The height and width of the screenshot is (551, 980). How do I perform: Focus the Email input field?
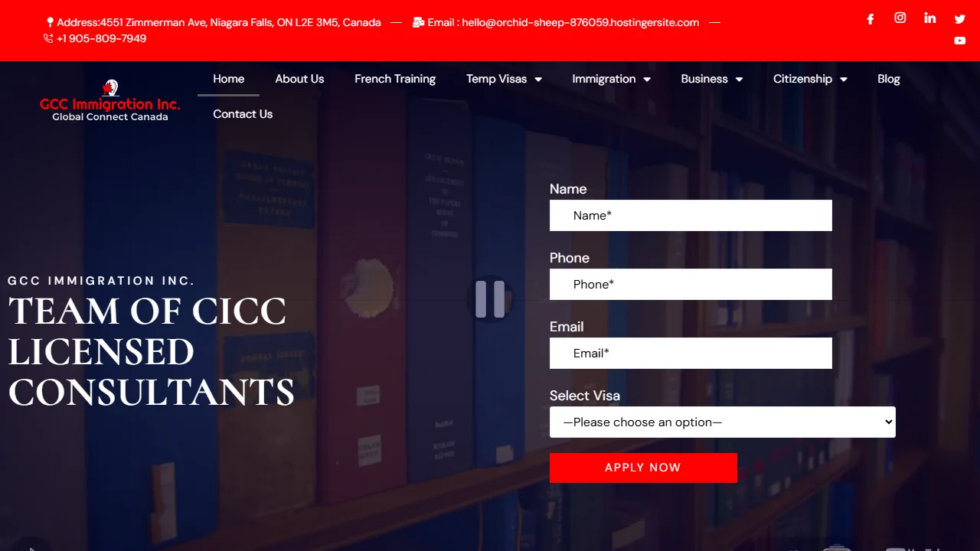click(691, 354)
